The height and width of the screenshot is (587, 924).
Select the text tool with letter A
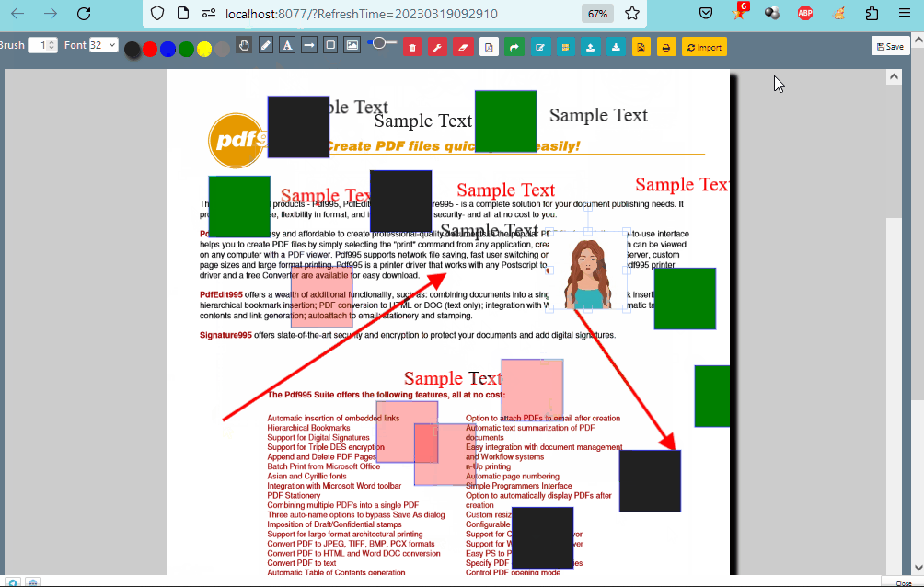tap(287, 45)
